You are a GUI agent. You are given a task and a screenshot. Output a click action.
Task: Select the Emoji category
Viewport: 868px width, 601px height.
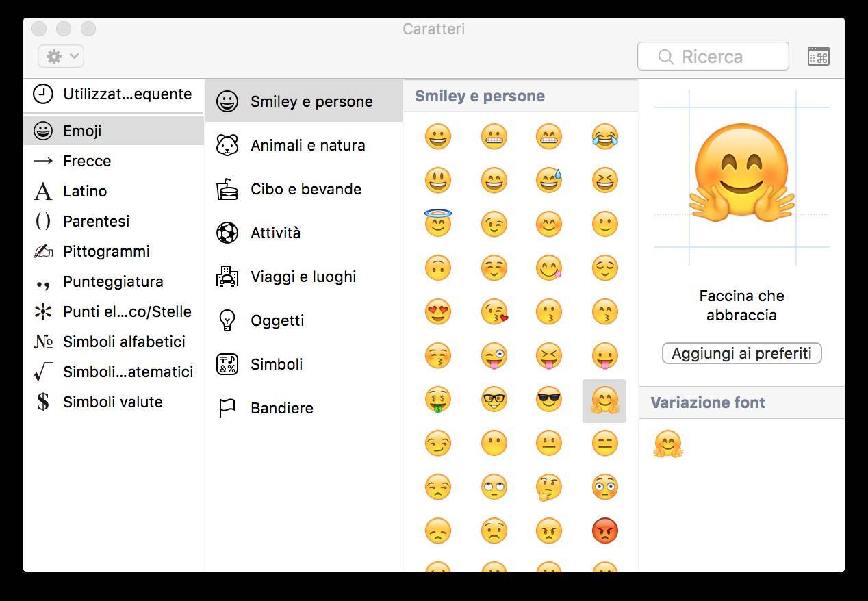(114, 131)
